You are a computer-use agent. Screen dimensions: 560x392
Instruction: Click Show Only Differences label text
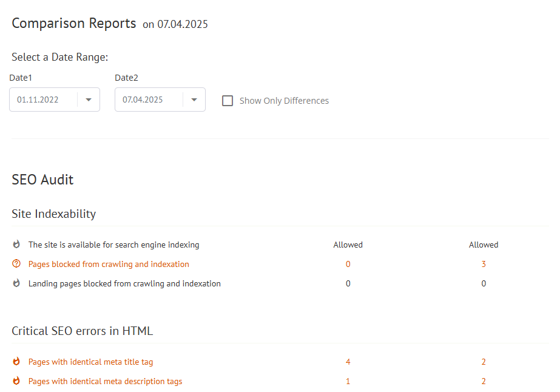(284, 101)
